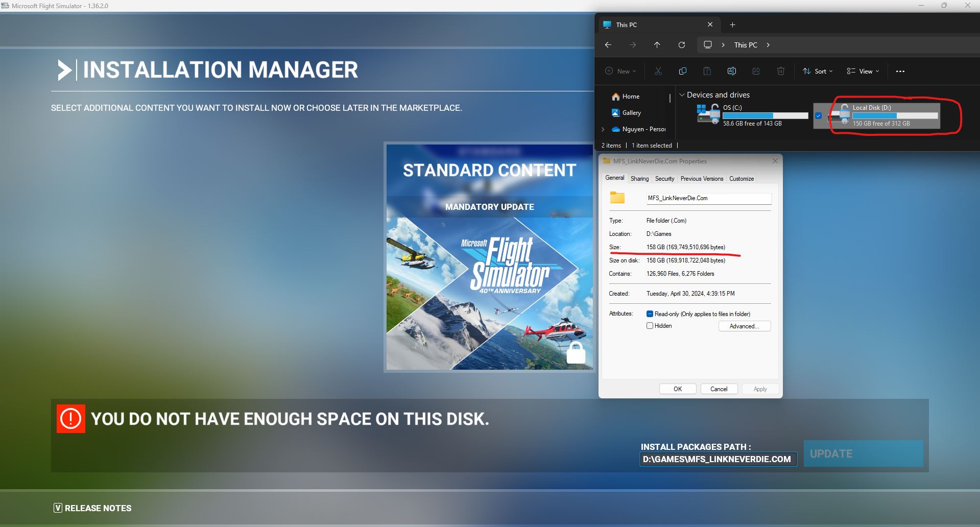This screenshot has width=980, height=527.
Task: Uncheck the Local Disk (D:) selection checkbox
Action: 819,116
